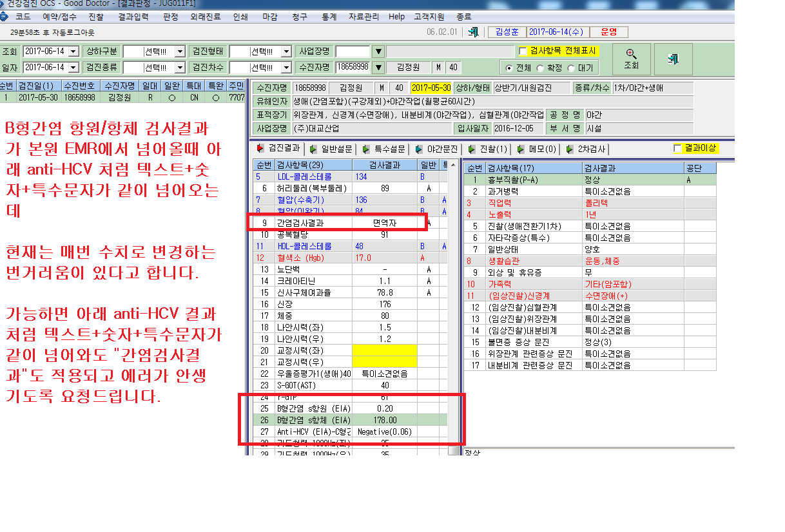Click the black arrow next to 사업장명 field
Image resolution: width=785 pixels, height=532 pixels.
coord(378,52)
